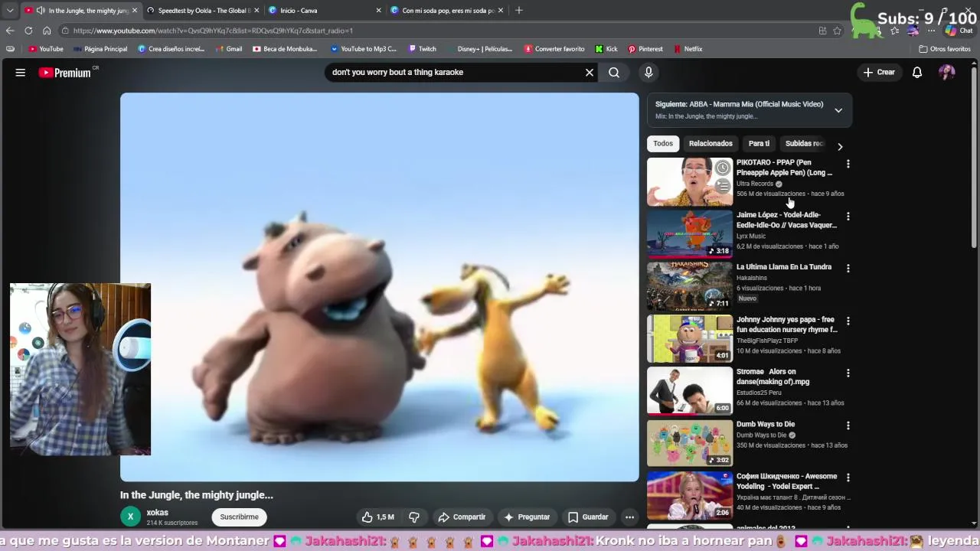Open more actions ellipsis below video
Screen dimensions: 980x551
pyautogui.click(x=629, y=517)
